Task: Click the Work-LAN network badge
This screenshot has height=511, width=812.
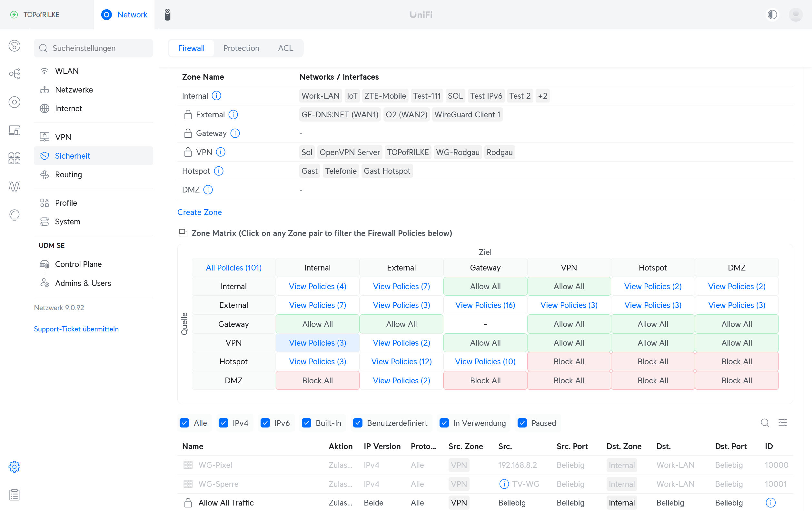Action: tap(320, 96)
